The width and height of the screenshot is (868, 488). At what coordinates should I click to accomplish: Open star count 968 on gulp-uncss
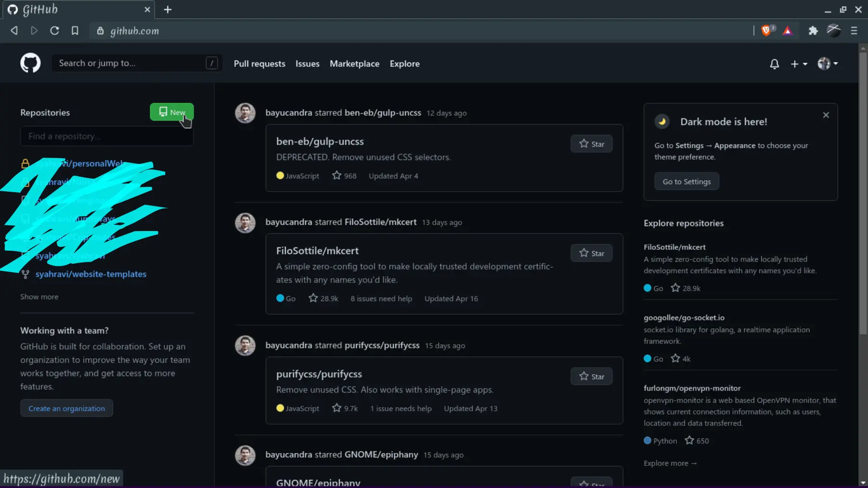point(344,176)
